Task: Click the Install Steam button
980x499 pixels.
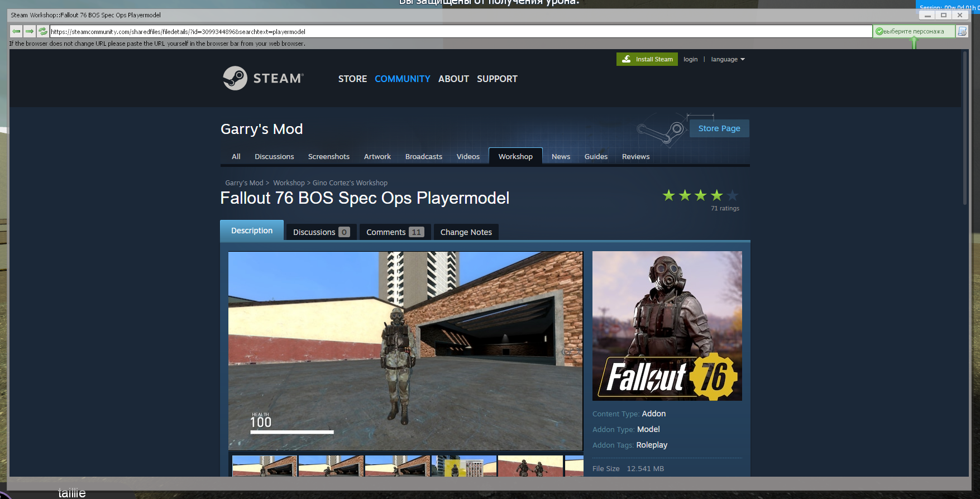Action: pos(647,59)
